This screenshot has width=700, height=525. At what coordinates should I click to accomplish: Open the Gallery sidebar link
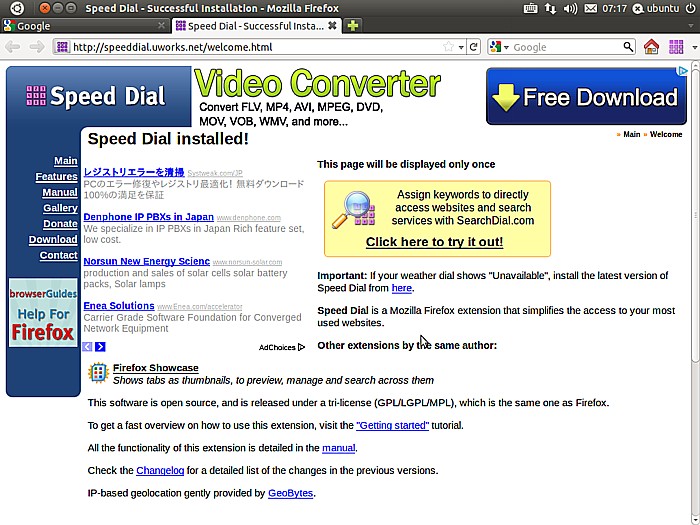[60, 208]
